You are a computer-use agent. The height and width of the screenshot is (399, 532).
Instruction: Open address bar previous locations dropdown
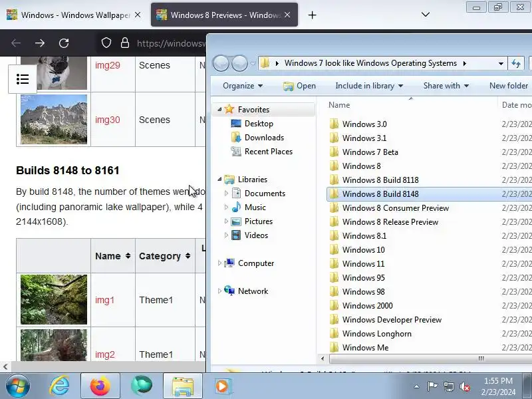click(501, 63)
